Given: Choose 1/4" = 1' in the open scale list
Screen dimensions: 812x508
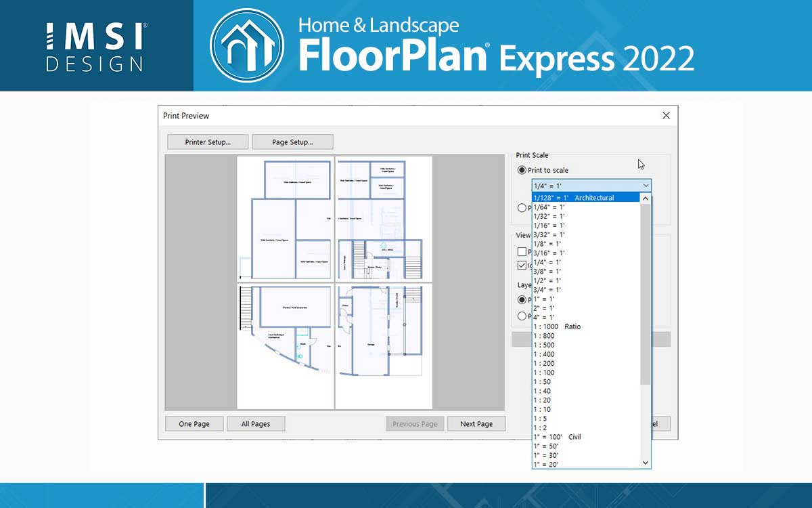Looking at the screenshot, I should (x=586, y=262).
